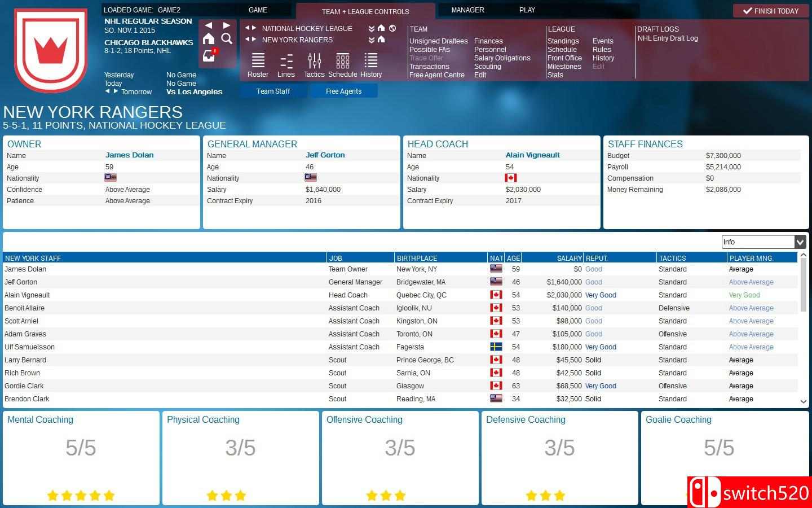This screenshot has width=812, height=508.
Task: Expand the New York Rangers double-chevron list
Action: click(371, 40)
